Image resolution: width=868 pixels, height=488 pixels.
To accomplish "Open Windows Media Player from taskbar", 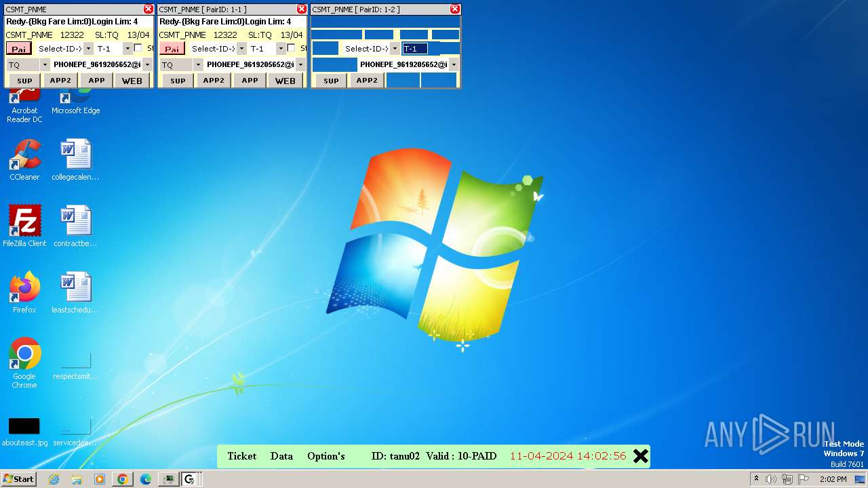I will (x=100, y=479).
